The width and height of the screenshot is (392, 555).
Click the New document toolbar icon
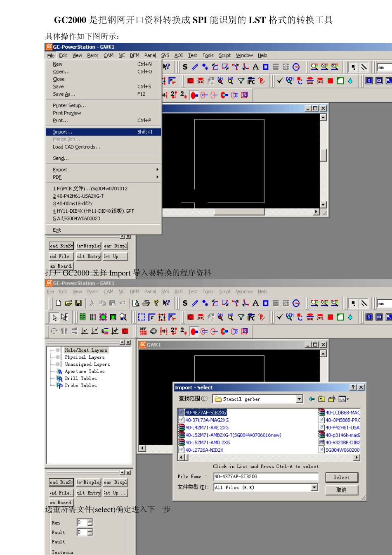click(58, 303)
